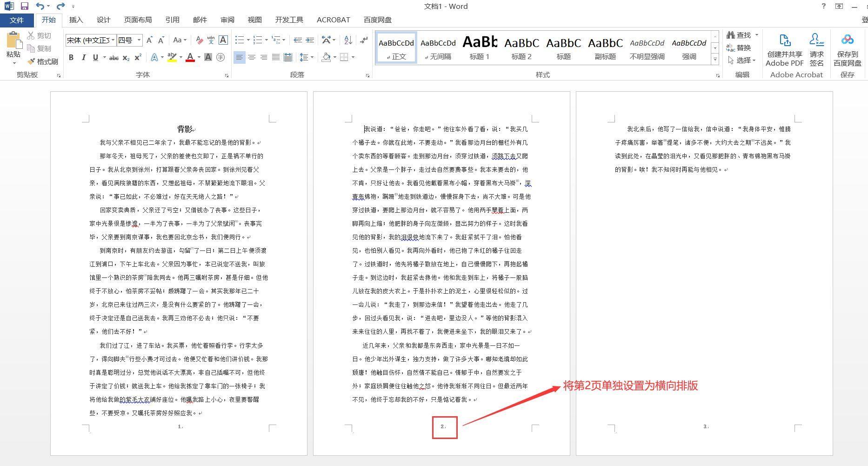Set alignment to left-aligned

239,57
